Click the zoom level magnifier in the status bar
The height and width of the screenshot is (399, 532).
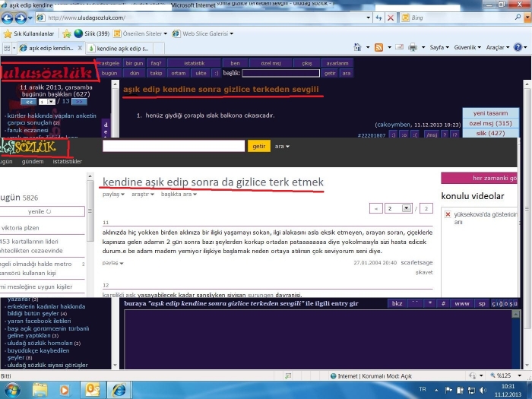(493, 375)
